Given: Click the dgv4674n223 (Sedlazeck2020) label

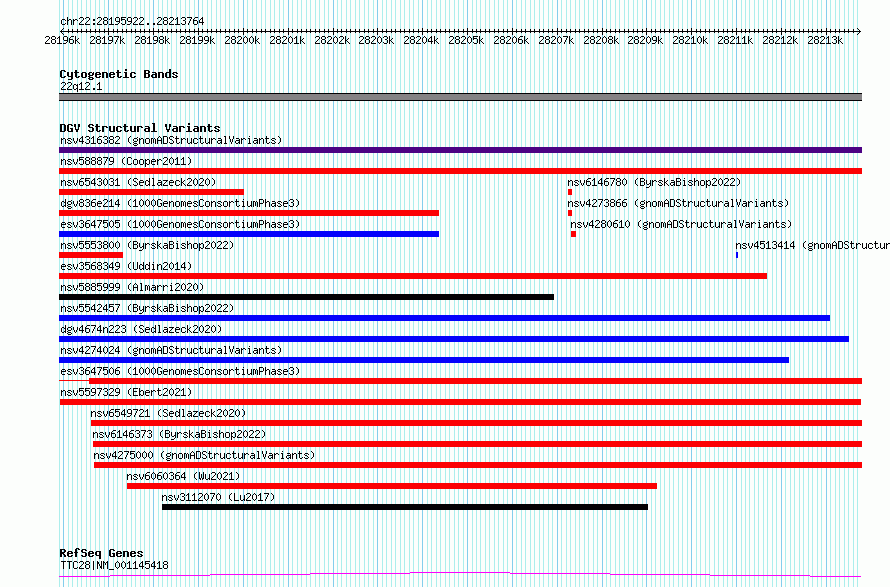Looking at the screenshot, I should coord(141,329).
